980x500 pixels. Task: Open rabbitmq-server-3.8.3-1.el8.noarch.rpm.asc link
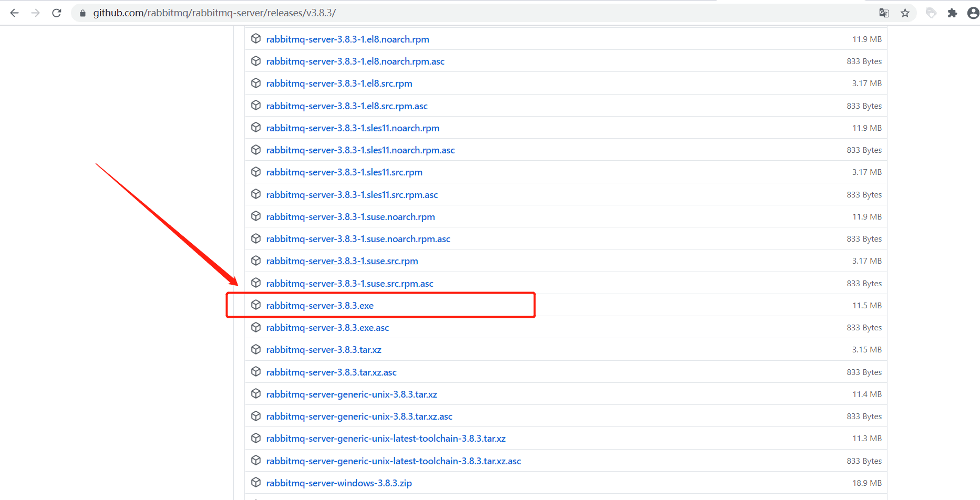click(355, 61)
